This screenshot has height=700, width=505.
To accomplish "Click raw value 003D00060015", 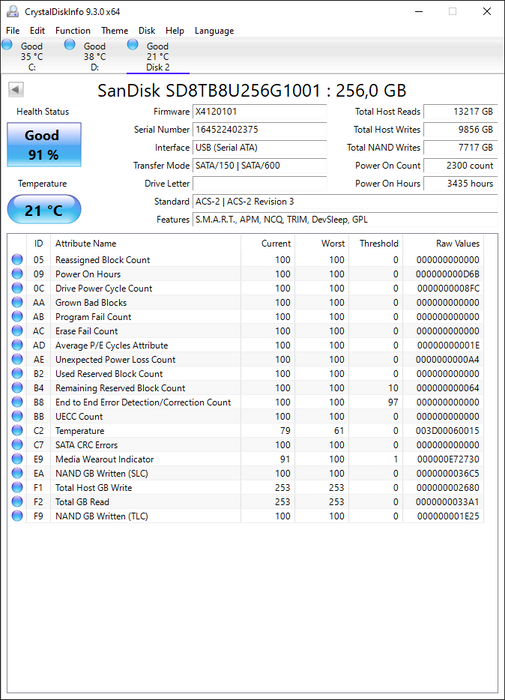I will (x=448, y=430).
